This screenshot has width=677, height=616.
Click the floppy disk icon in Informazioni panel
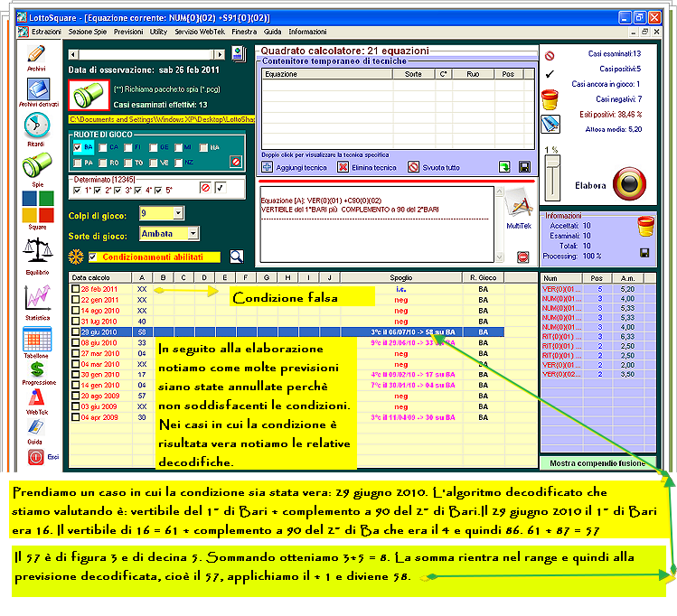644,253
